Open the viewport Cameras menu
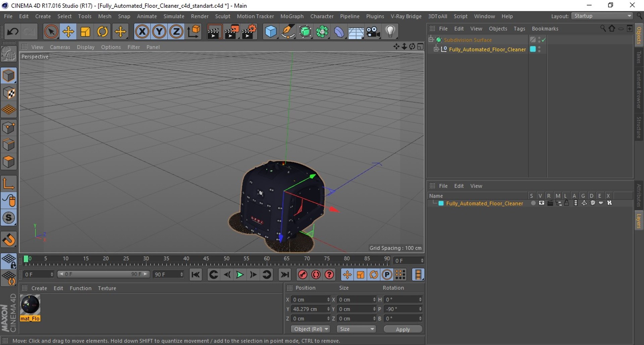644x345 pixels. click(60, 47)
